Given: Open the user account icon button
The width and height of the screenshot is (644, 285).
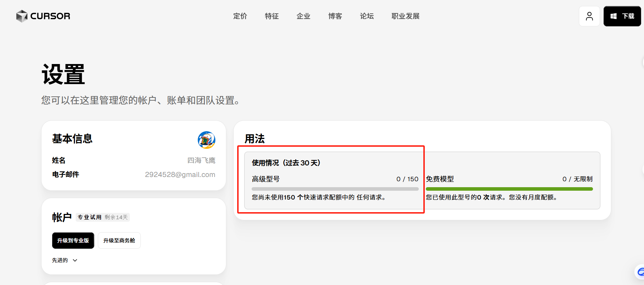Looking at the screenshot, I should [x=589, y=16].
